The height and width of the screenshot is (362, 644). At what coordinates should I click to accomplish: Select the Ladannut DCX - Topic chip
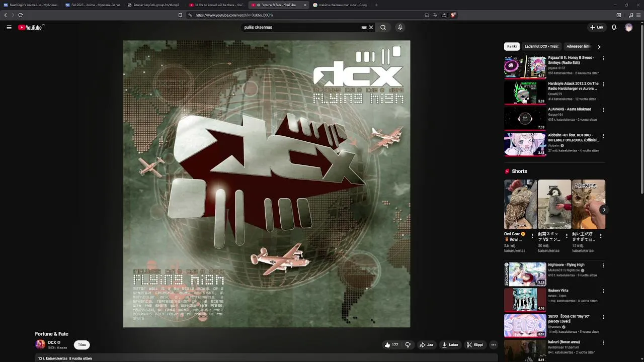click(x=541, y=46)
